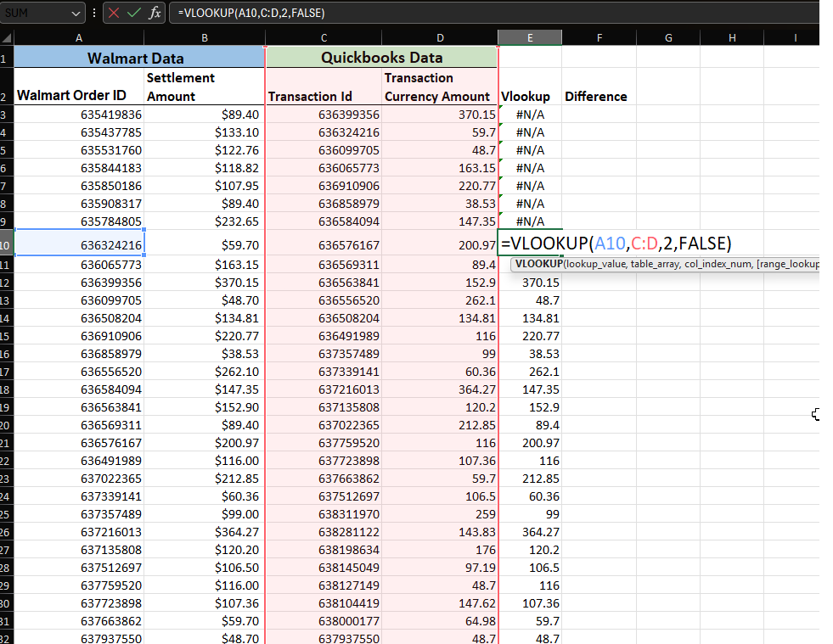Viewport: 833px width, 644px height.
Task: Select column E header
Action: coord(530,38)
